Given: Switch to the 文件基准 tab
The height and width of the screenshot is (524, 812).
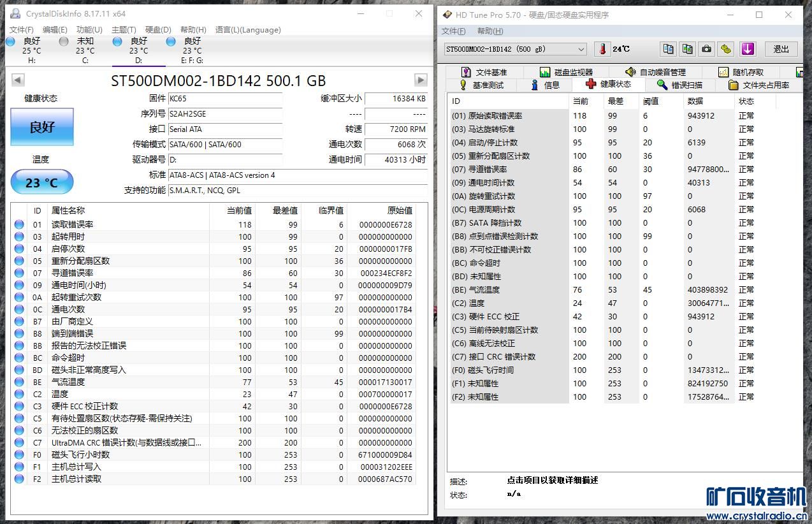Looking at the screenshot, I should pyautogui.click(x=485, y=72).
